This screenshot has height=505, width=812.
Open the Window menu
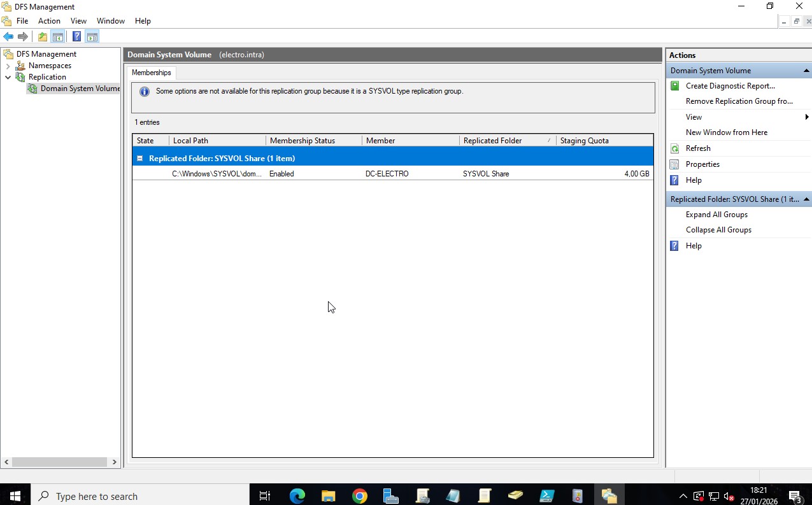pos(110,21)
